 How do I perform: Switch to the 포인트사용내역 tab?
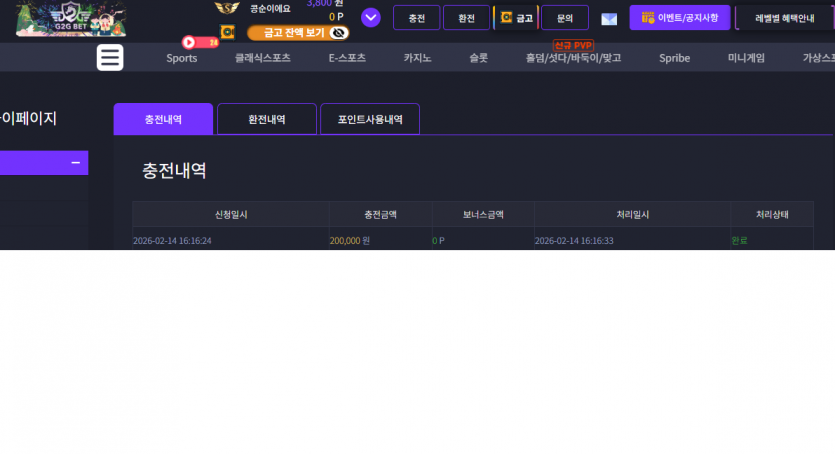[370, 119]
